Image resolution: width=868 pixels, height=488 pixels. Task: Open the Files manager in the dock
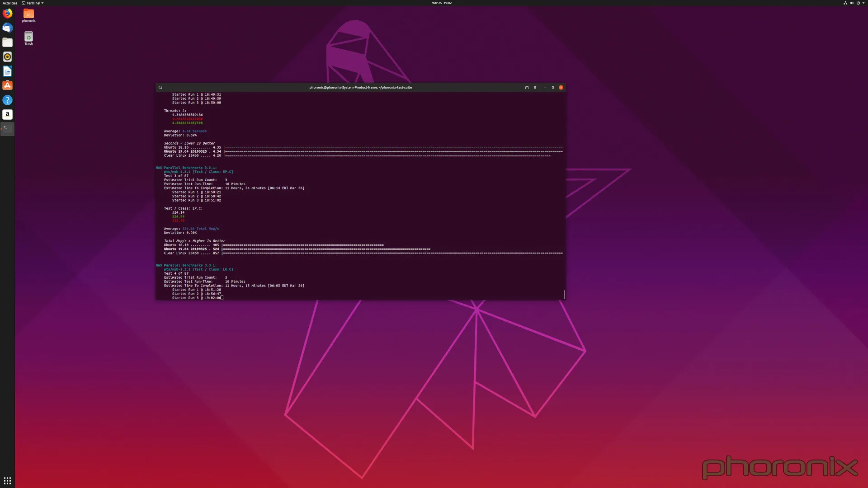7,42
